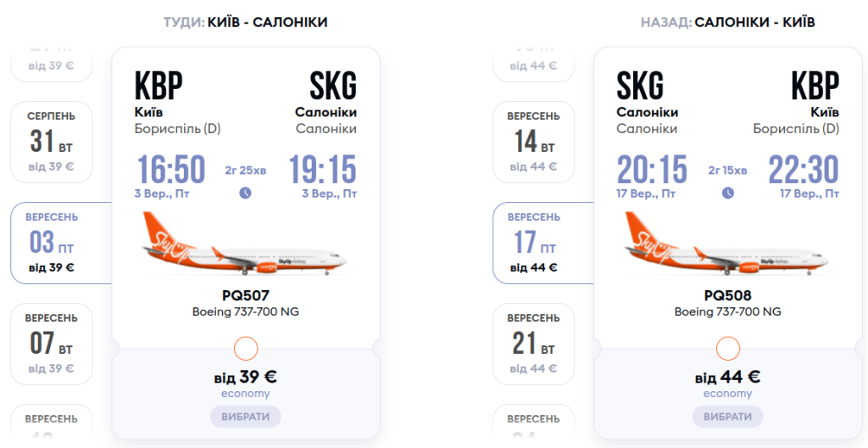
Task: Click the clock icon under 2г 25хв duration
Action: coord(245,193)
